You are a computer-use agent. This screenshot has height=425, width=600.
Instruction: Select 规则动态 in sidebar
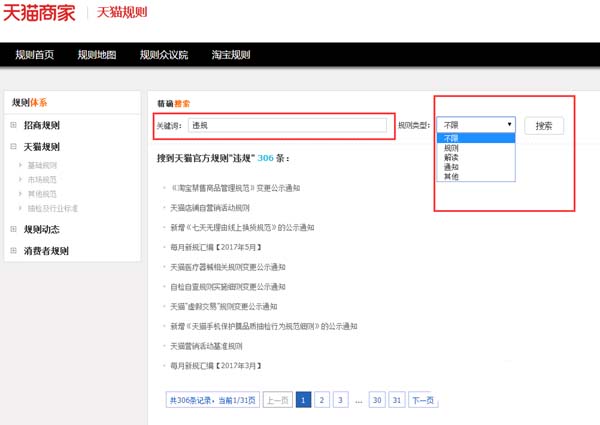[42, 230]
